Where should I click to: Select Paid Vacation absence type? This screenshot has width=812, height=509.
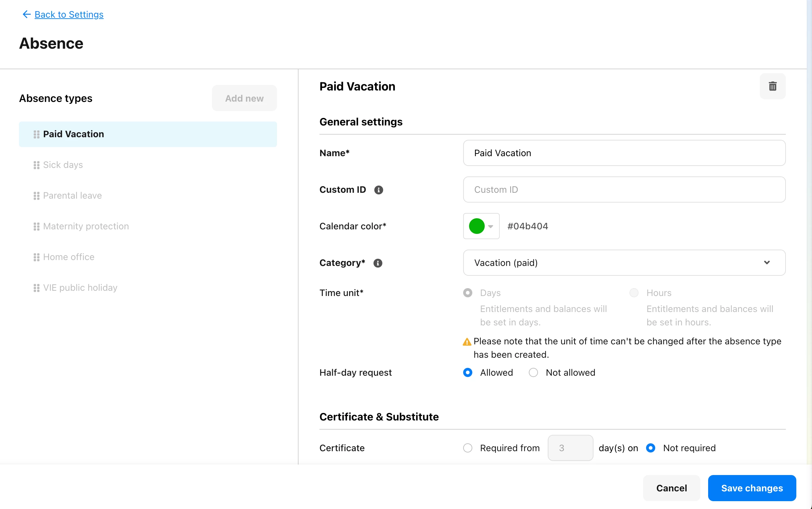(x=148, y=134)
